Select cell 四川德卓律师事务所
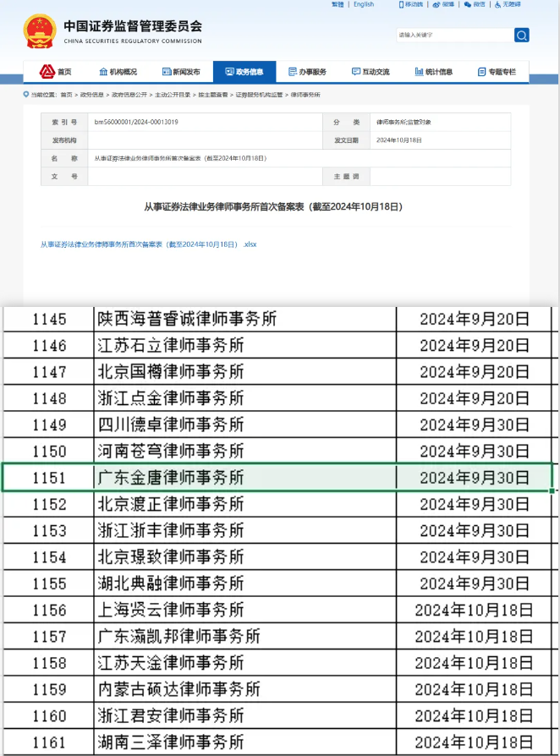Viewport: 560px width, 756px height. point(245,425)
